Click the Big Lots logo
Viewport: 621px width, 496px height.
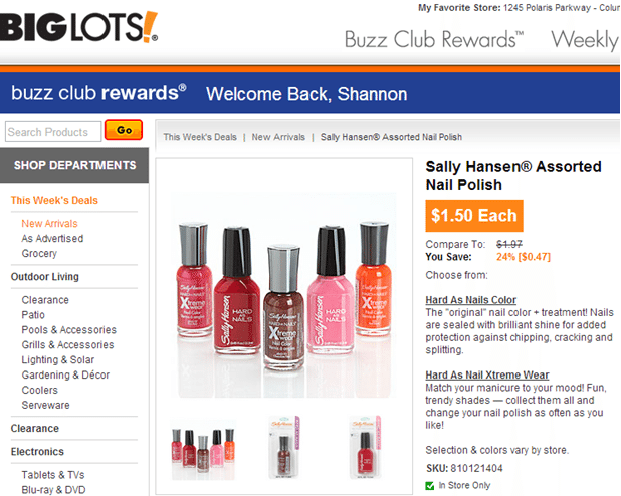(x=79, y=27)
